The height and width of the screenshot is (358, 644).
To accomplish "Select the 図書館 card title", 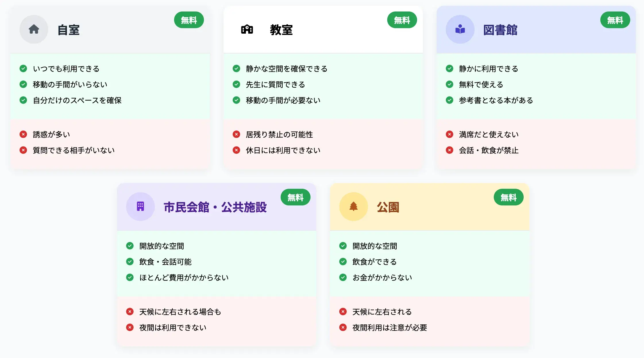I will pos(500,30).
